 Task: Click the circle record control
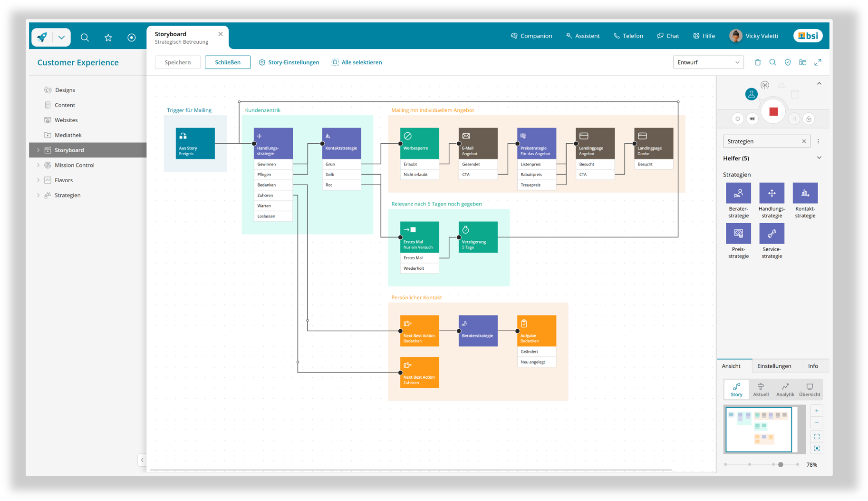pos(738,119)
